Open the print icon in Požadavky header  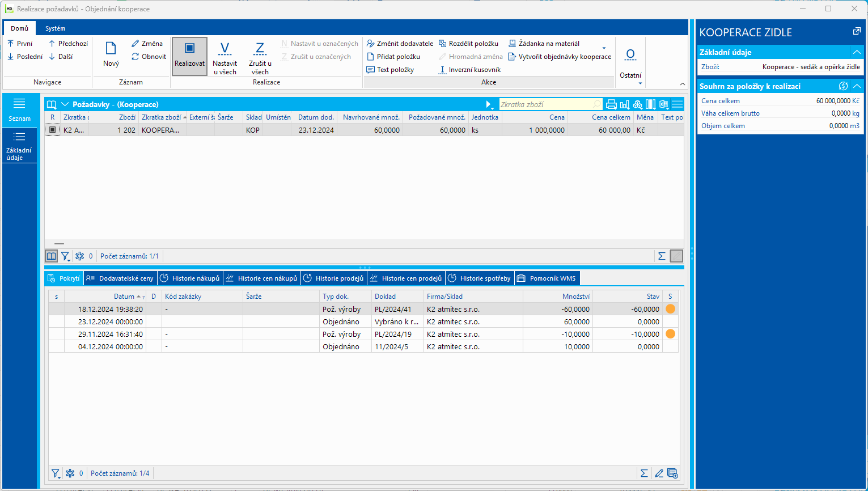611,104
